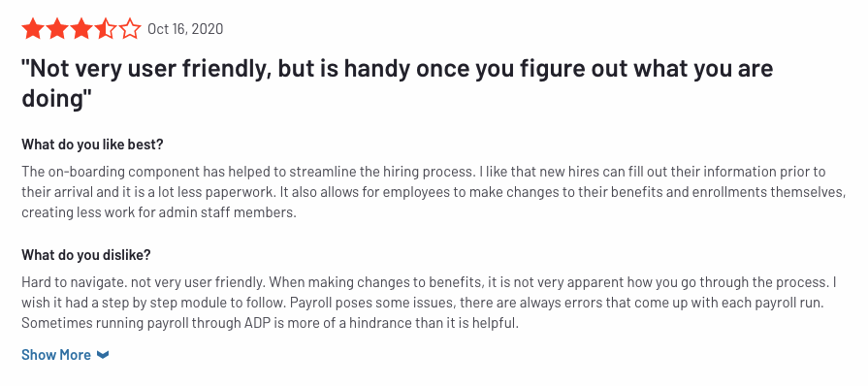
Task: Click the empty fifth rating star
Action: [130, 29]
